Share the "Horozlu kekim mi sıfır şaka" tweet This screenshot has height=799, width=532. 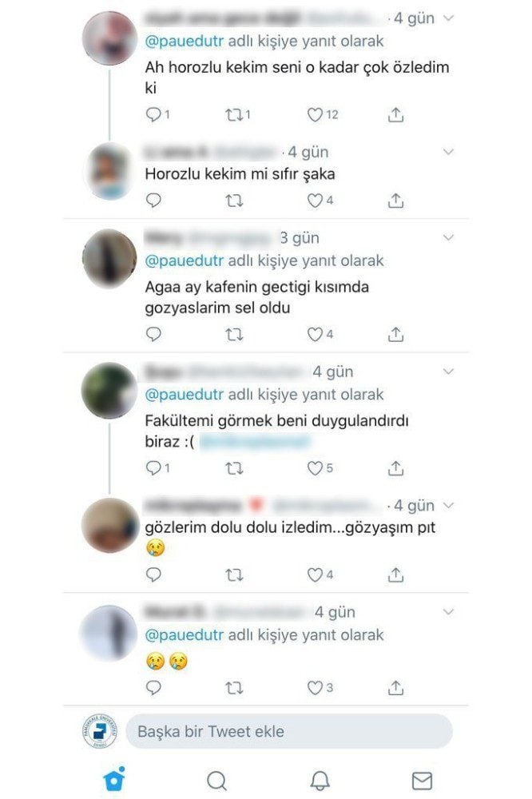395,201
